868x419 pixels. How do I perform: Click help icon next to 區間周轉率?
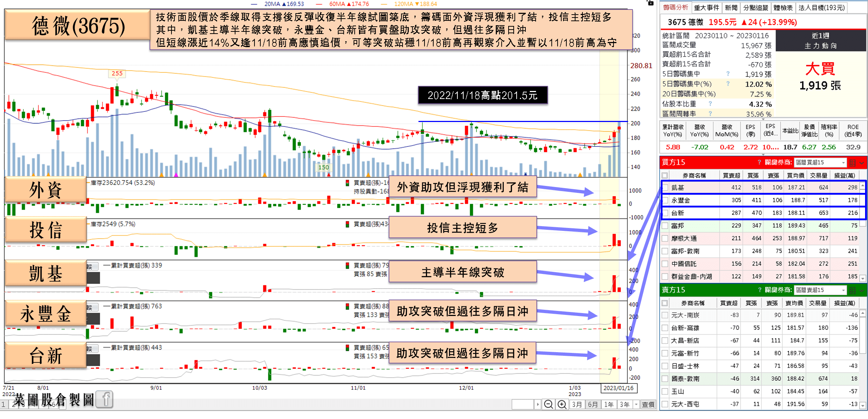coord(710,114)
